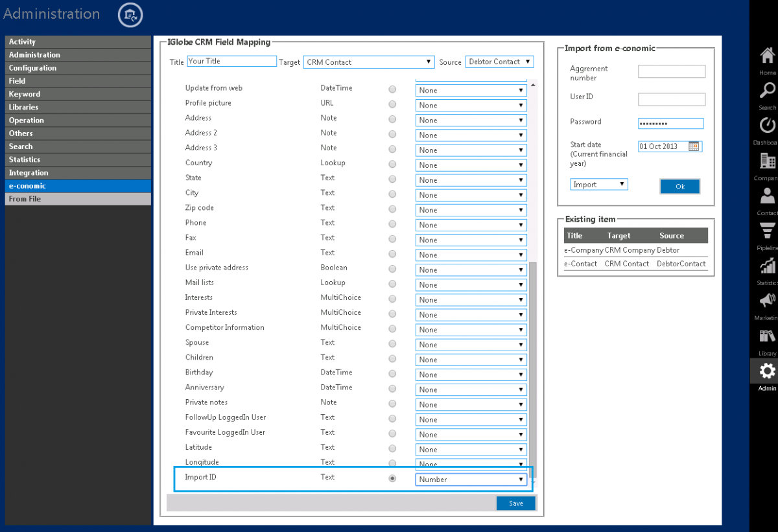Open the Anniversary row None dropdown
Viewport: 778px width, 532px height.
[471, 389]
